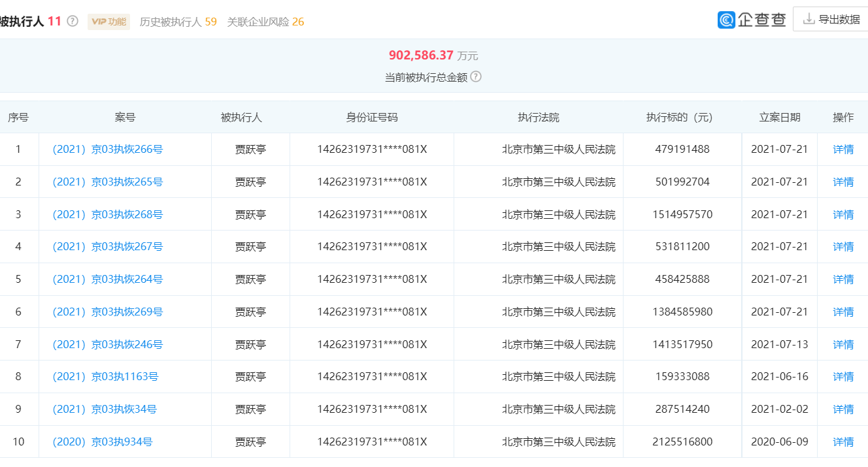Screen dimensions: 868x467
Task: Click the VIP功能 badge
Action: [108, 21]
